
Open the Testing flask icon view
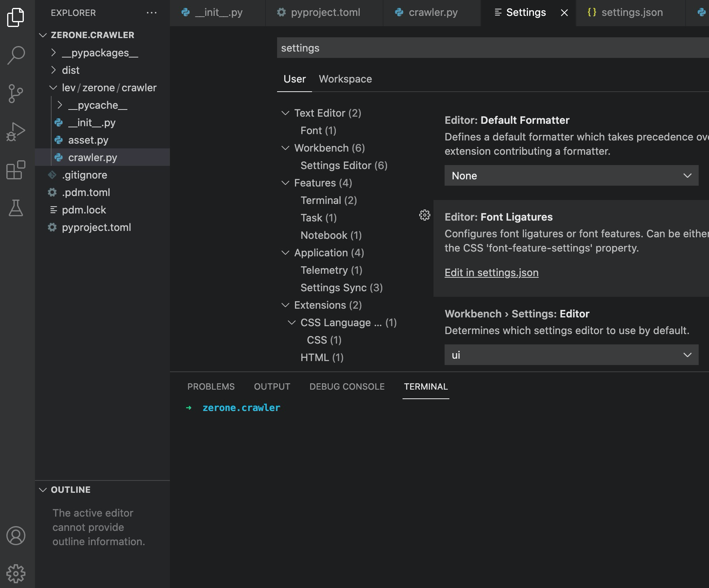point(16,208)
